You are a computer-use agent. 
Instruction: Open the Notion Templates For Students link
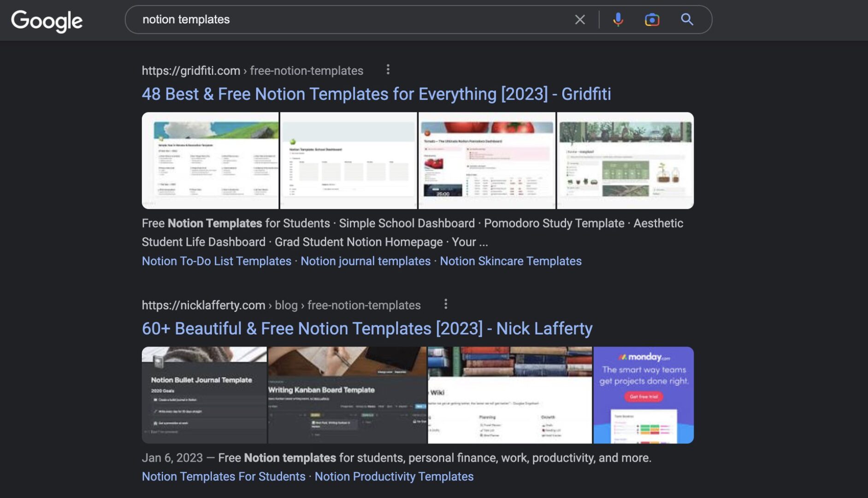click(x=223, y=476)
